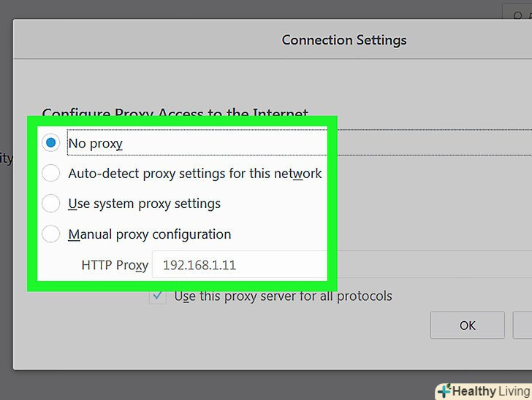Toggle the Use this proxy server checkbox
Viewport: 532px width, 400px height.
[157, 296]
